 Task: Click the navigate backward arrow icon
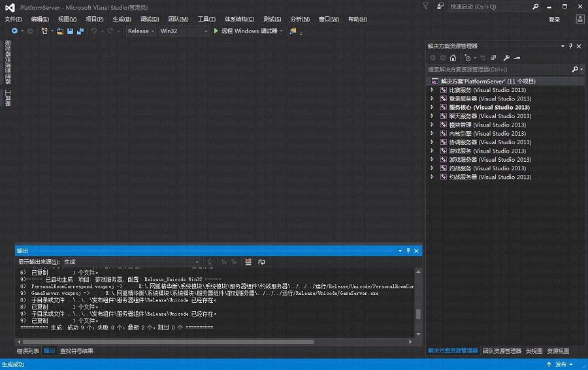pos(14,31)
